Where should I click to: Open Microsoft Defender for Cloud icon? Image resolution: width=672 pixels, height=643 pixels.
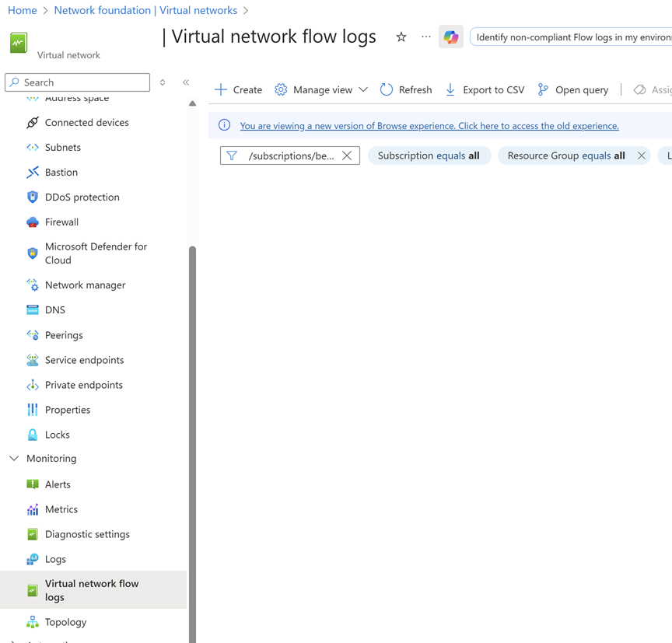point(33,253)
